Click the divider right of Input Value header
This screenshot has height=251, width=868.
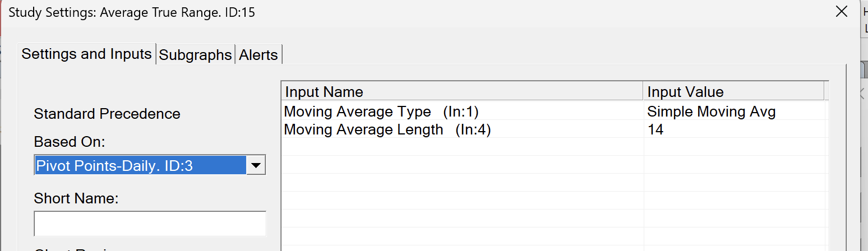(824, 92)
